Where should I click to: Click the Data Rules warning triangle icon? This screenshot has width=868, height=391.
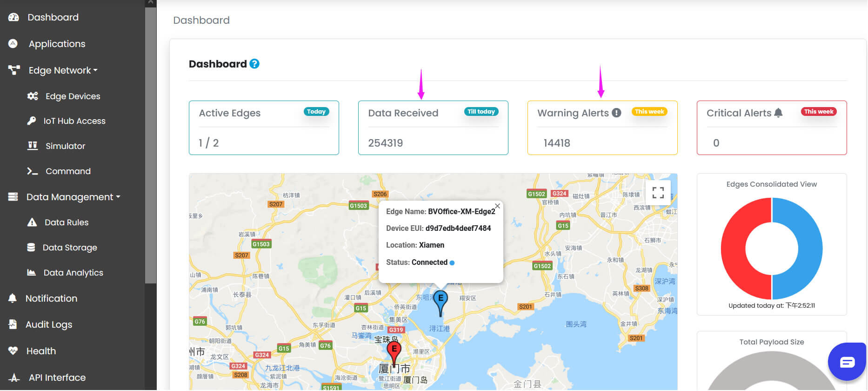[32, 222]
